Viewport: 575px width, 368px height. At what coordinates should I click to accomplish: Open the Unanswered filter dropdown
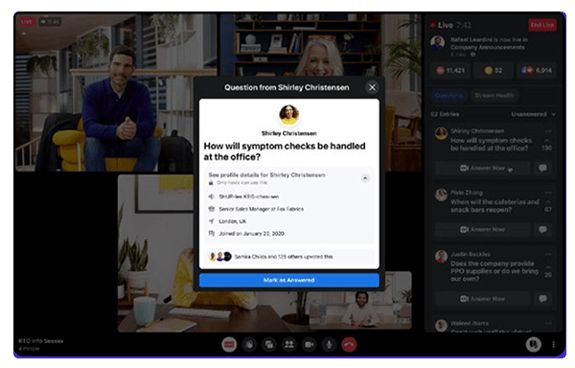tap(534, 114)
